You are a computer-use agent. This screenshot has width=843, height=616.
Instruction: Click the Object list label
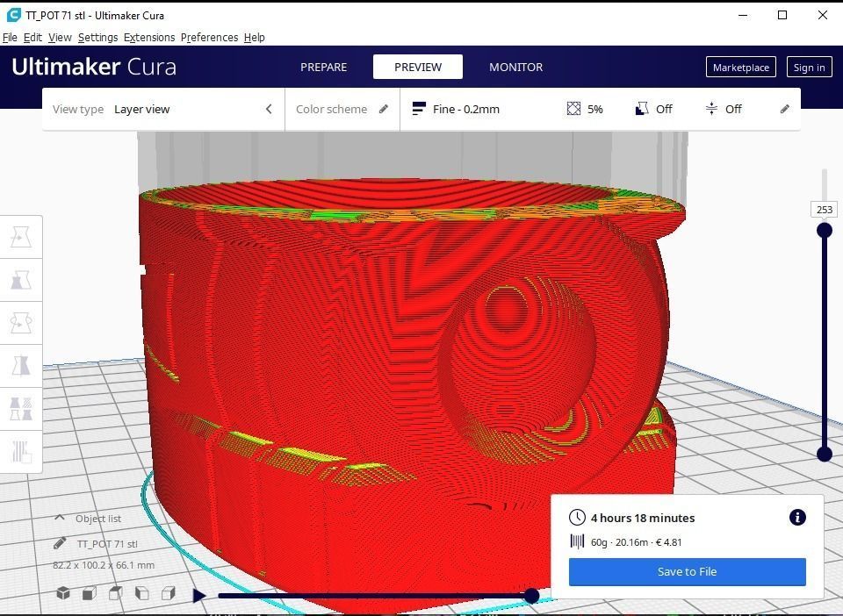pyautogui.click(x=97, y=519)
